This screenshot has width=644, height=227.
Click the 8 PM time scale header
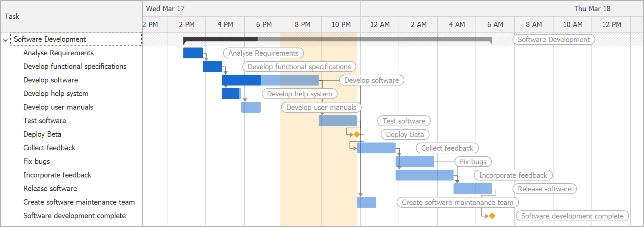point(302,24)
